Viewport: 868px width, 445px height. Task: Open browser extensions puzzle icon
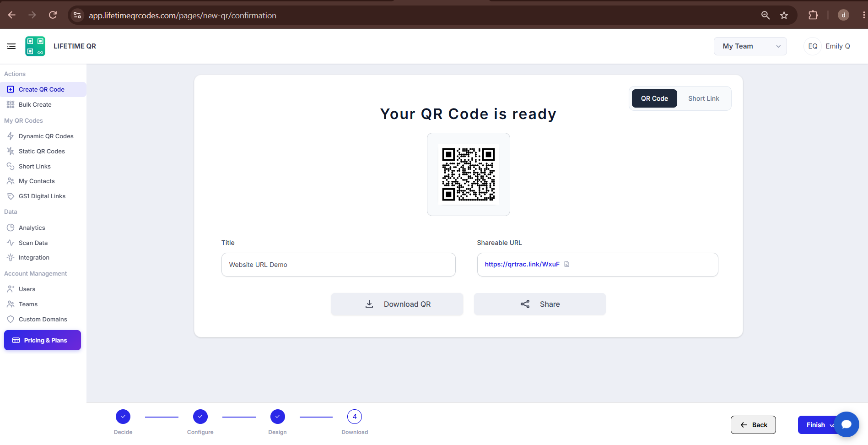click(813, 15)
